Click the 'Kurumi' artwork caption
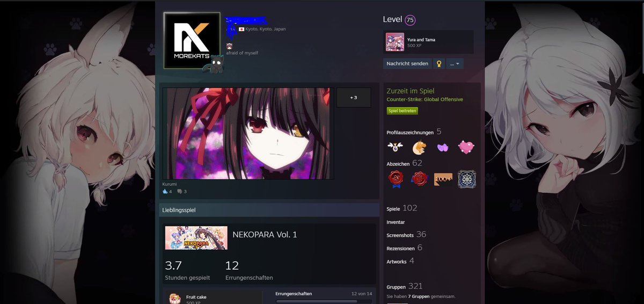Viewport: 644px width, 304px height. 170,184
